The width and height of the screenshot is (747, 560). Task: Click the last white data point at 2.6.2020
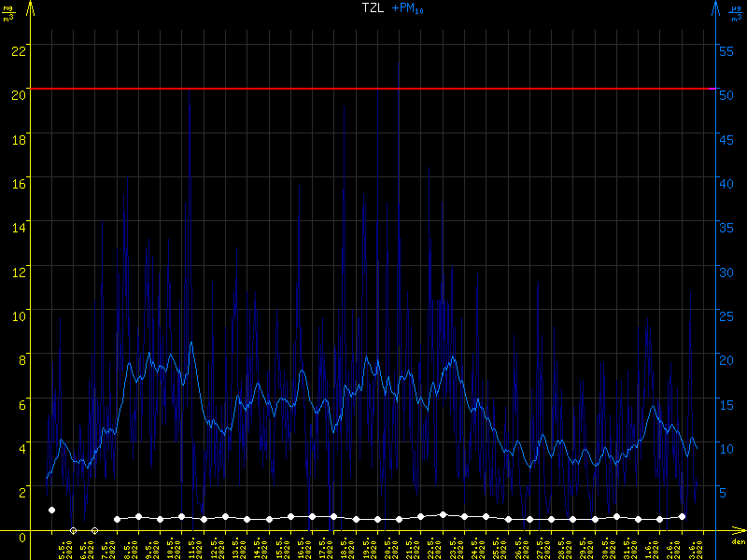tap(682, 516)
